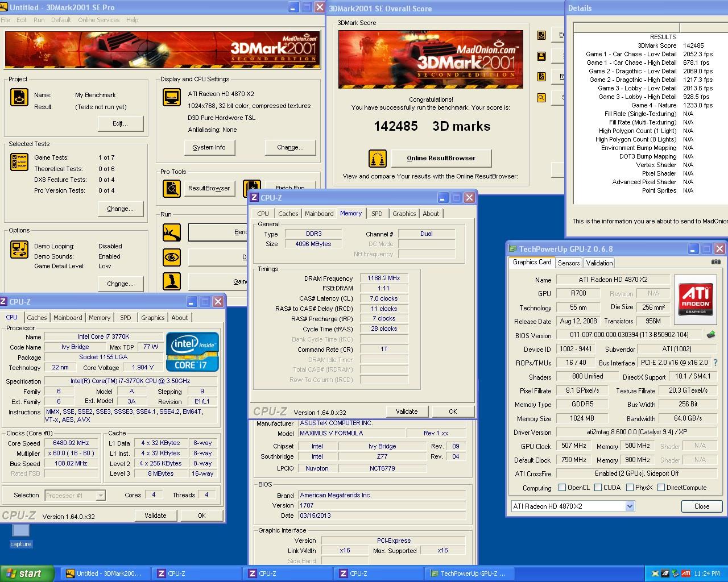This screenshot has height=582, width=728.
Task: Open the File menu in 3DMark2001
Action: click(x=5, y=20)
